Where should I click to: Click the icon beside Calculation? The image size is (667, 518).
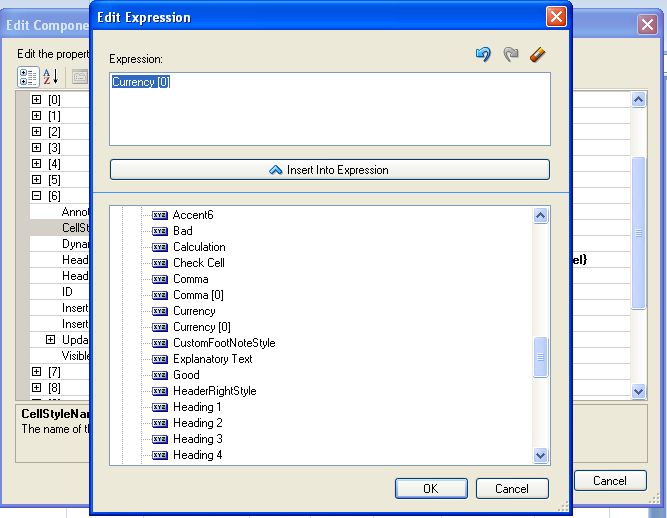coord(160,247)
